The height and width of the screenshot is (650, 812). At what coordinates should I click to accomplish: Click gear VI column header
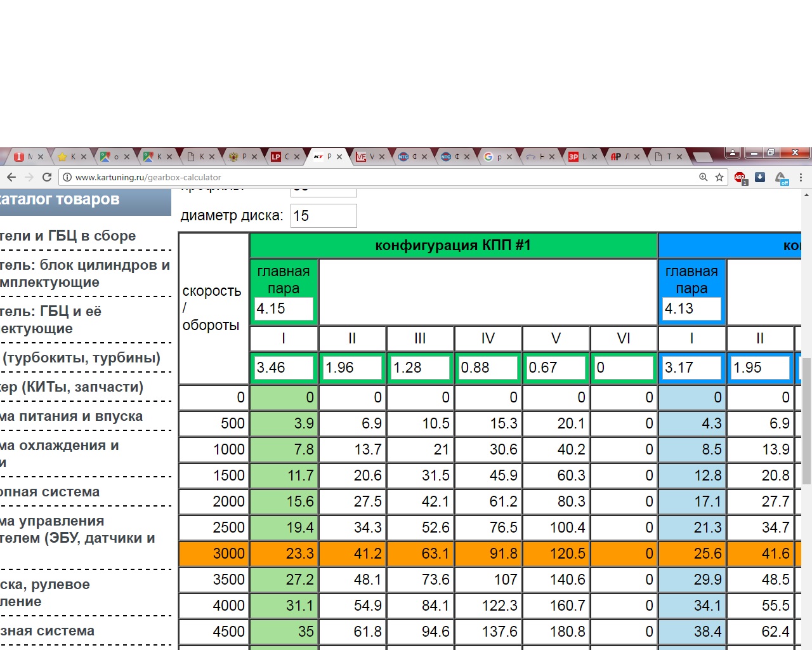pos(624,338)
